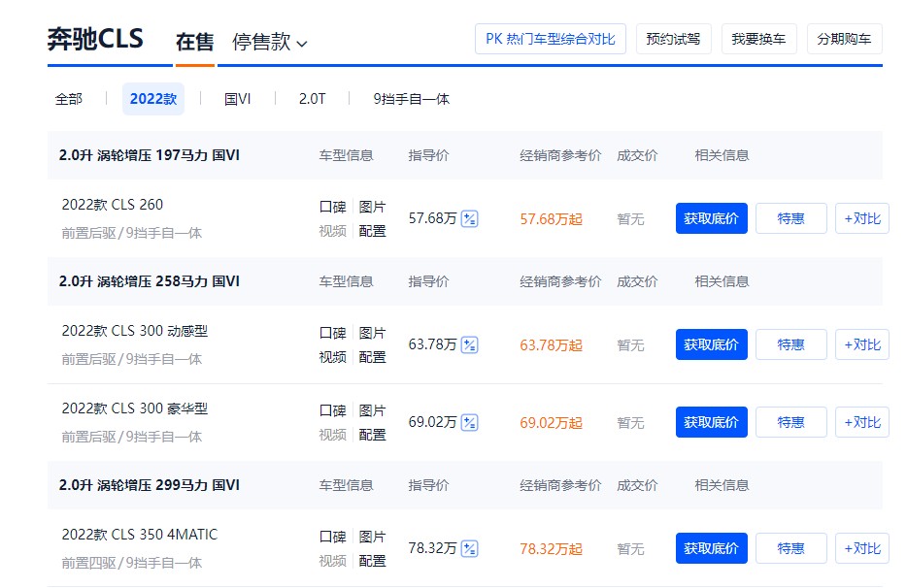Open 配置 specs for CLS 300 动感型
The image size is (907, 588).
pyautogui.click(x=372, y=357)
